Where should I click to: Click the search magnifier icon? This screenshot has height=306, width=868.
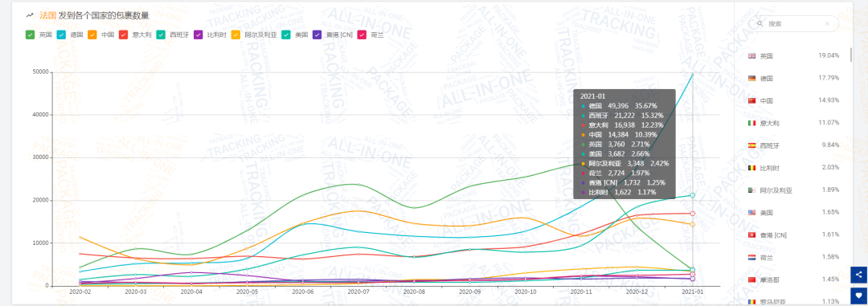click(x=759, y=24)
